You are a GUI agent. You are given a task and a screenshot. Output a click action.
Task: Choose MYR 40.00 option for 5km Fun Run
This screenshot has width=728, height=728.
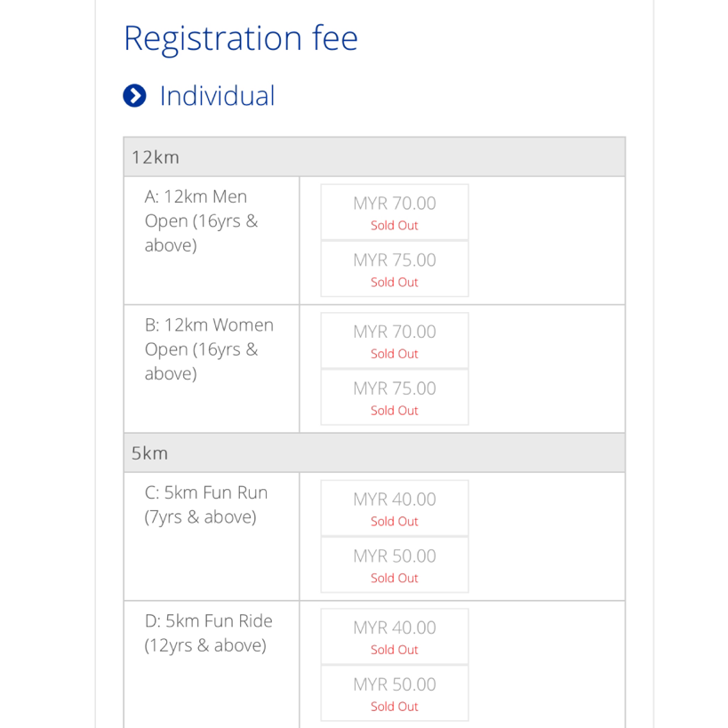pos(395,508)
